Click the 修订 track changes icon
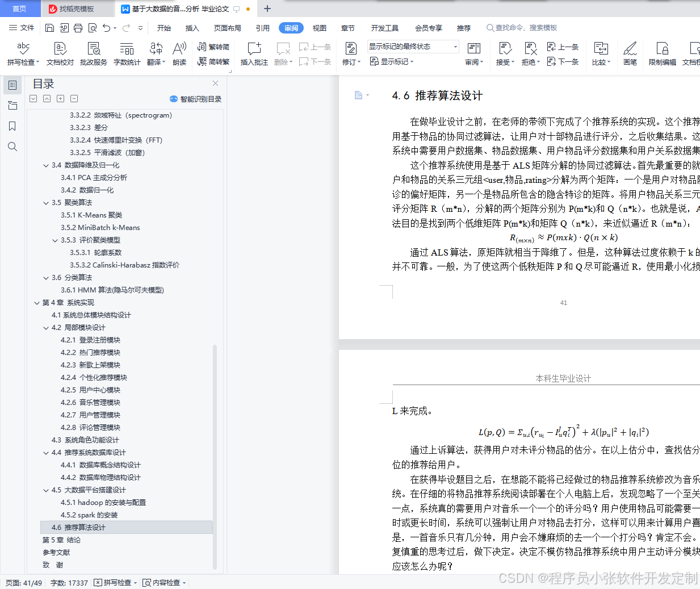This screenshot has width=700, height=589. tap(351, 49)
